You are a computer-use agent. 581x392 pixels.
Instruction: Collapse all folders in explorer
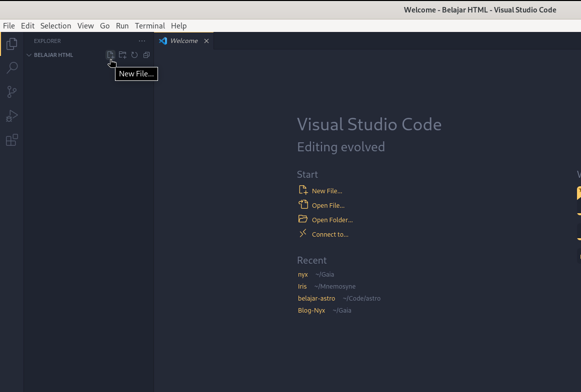(x=146, y=55)
